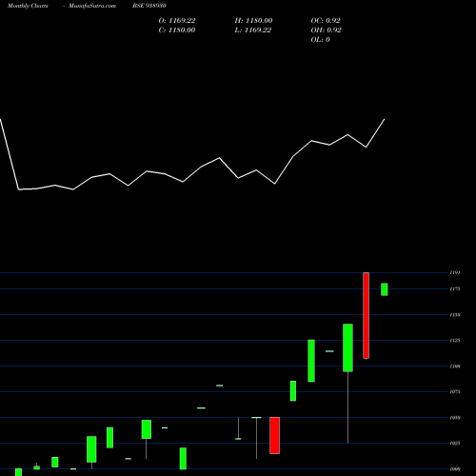The image size is (476, 476).
Task: Click the tall red candle touching the top gridline
Action: [x=366, y=315]
